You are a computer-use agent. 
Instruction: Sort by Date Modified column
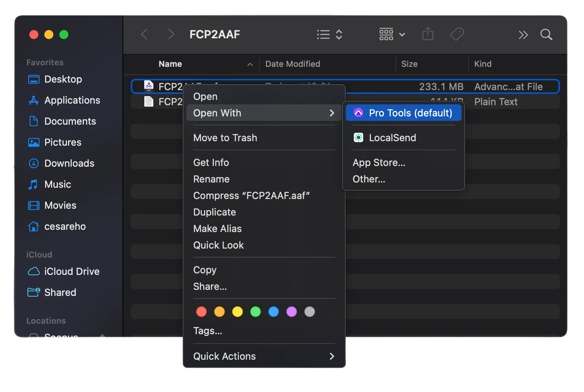click(293, 64)
